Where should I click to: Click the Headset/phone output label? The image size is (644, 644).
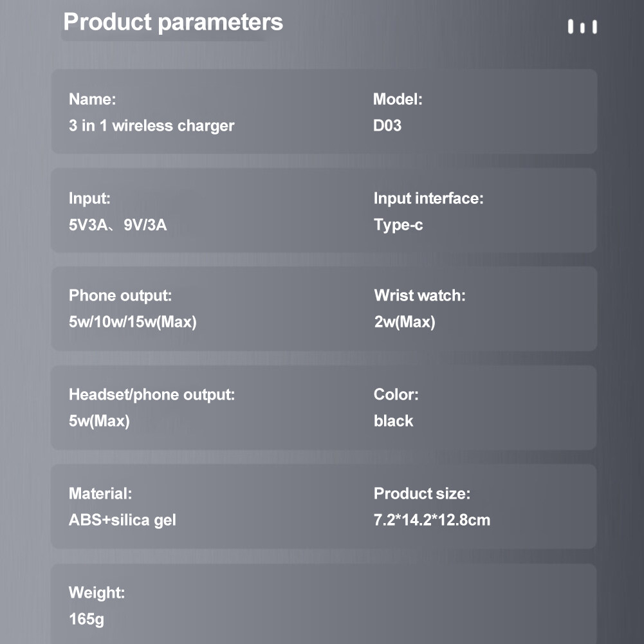152,394
